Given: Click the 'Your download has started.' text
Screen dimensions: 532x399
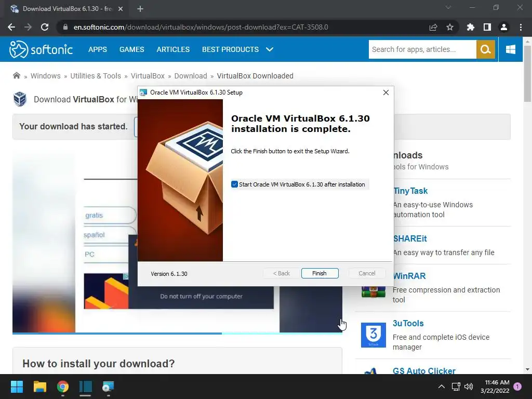Looking at the screenshot, I should pyautogui.click(x=73, y=127).
